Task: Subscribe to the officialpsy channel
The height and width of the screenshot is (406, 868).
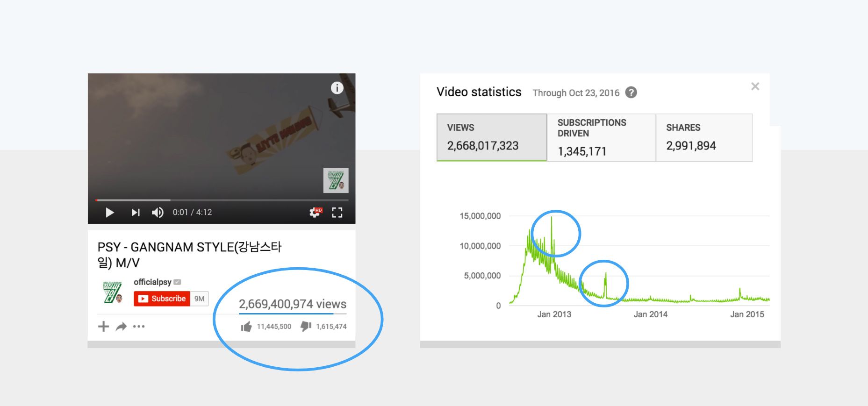Action: coord(162,299)
